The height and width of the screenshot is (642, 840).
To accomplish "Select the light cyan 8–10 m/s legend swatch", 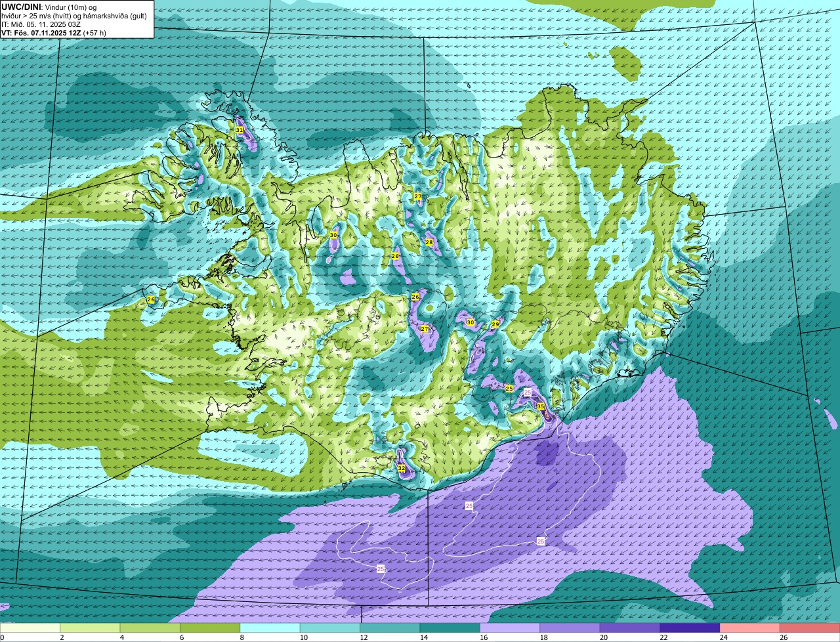I will [x=270, y=628].
